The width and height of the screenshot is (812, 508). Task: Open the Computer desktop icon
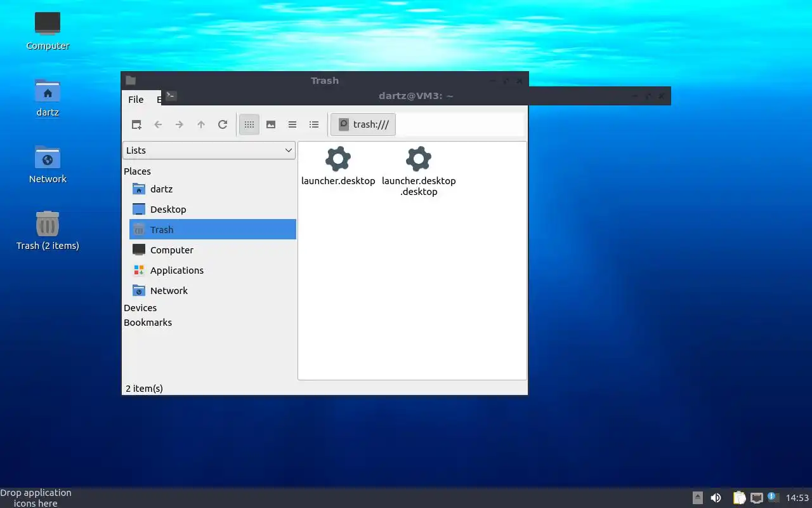48,30
